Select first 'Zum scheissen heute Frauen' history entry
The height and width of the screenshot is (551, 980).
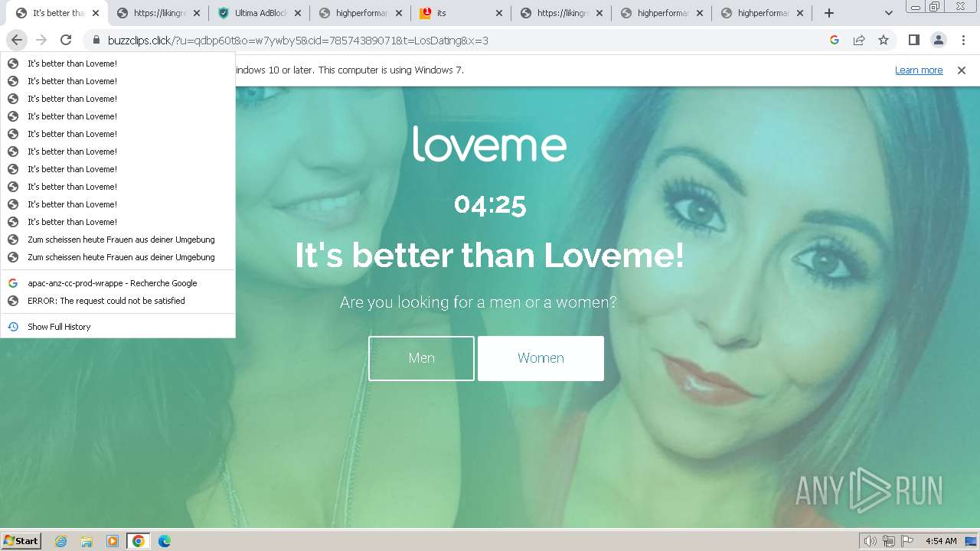[118, 240]
